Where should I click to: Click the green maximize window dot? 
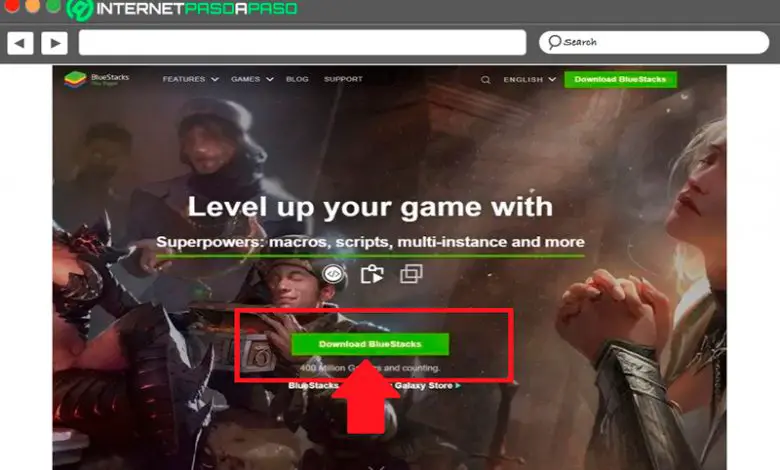pyautogui.click(x=53, y=5)
